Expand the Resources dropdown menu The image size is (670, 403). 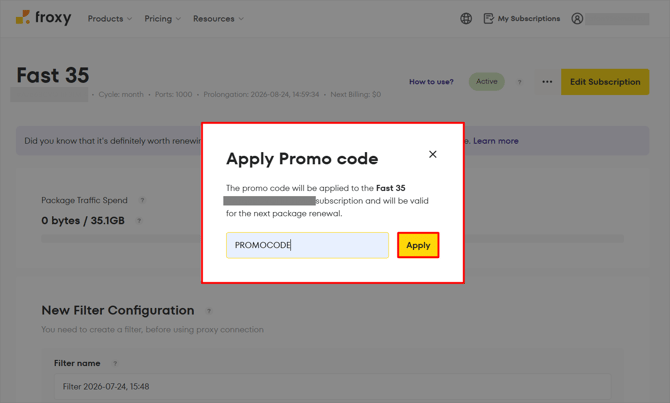[x=218, y=19]
